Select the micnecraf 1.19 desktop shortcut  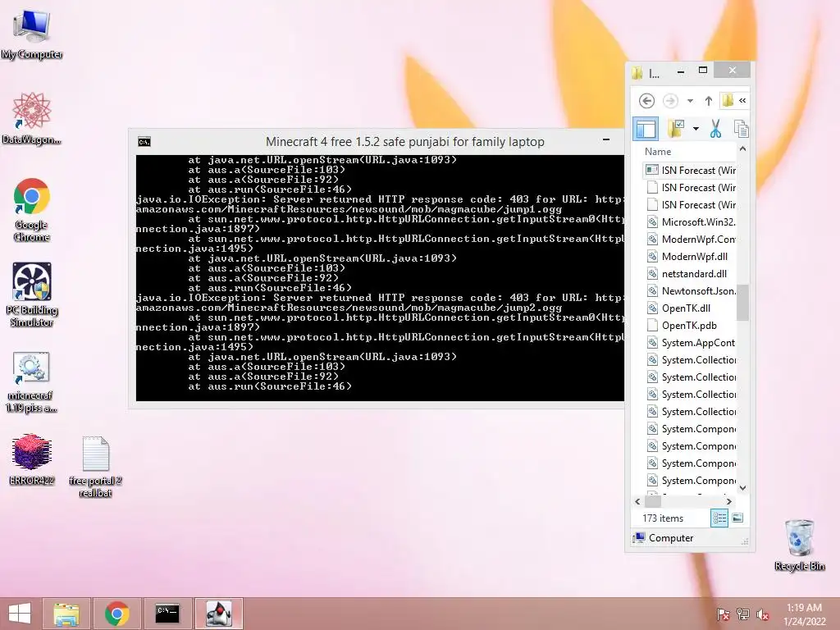[x=31, y=382]
